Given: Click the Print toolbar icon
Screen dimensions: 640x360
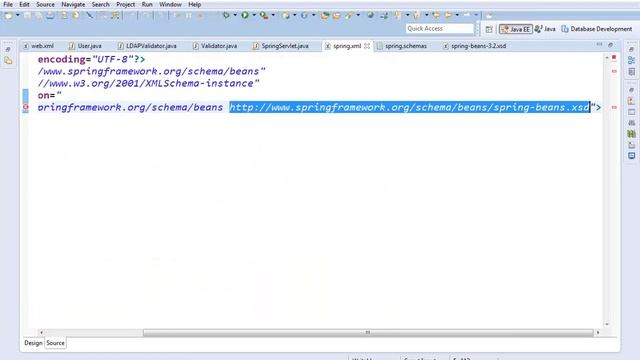Looking at the screenshot, I should pyautogui.click(x=50, y=16).
